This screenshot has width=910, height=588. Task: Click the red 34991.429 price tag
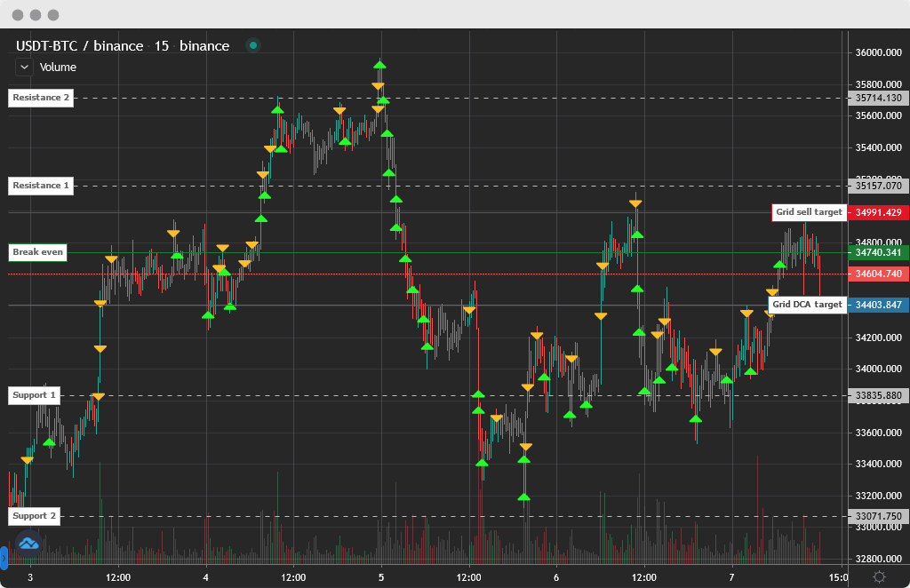click(878, 212)
